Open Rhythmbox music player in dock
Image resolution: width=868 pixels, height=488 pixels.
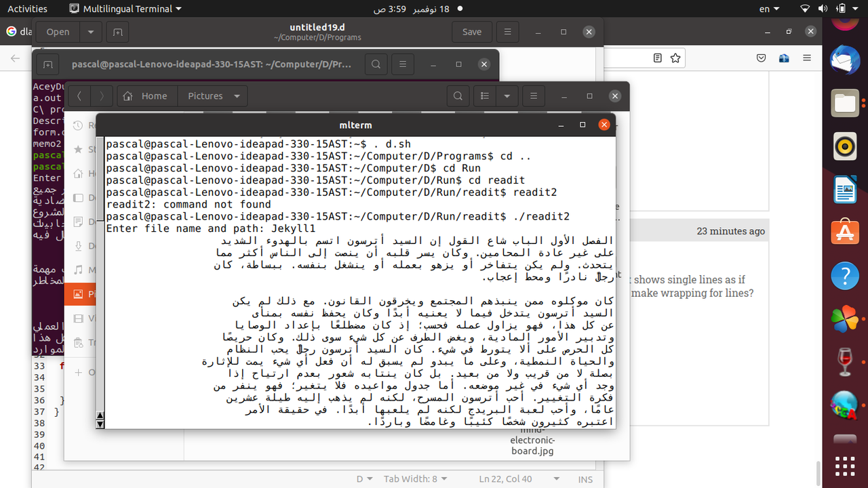point(844,146)
